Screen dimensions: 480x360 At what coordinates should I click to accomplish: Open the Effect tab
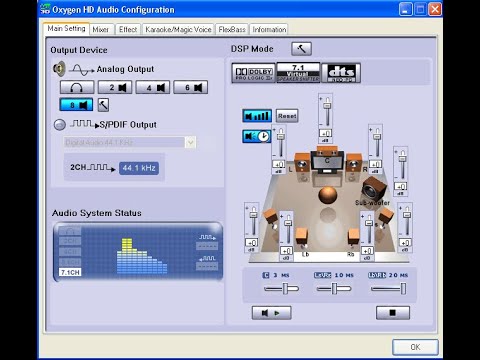click(x=128, y=30)
